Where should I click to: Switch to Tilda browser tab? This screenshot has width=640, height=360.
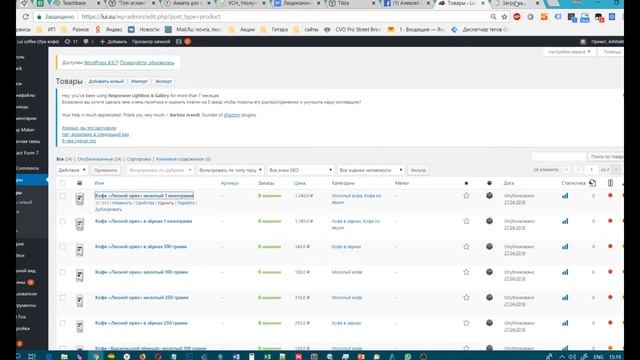[352, 3]
